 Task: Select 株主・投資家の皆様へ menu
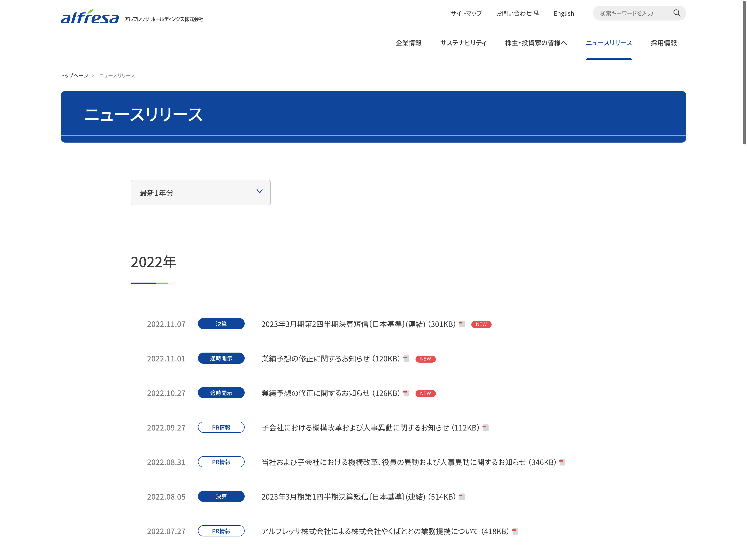536,43
